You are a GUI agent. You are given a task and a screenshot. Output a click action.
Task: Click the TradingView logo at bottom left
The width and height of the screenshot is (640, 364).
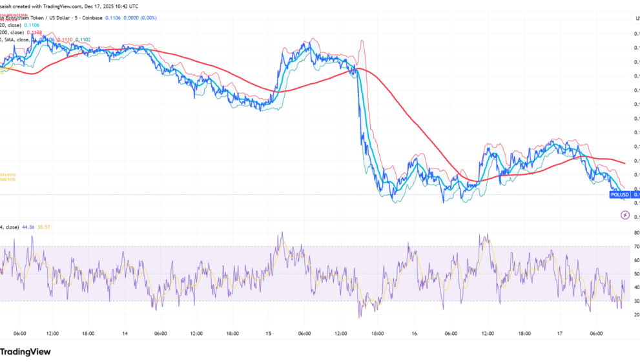[25, 352]
